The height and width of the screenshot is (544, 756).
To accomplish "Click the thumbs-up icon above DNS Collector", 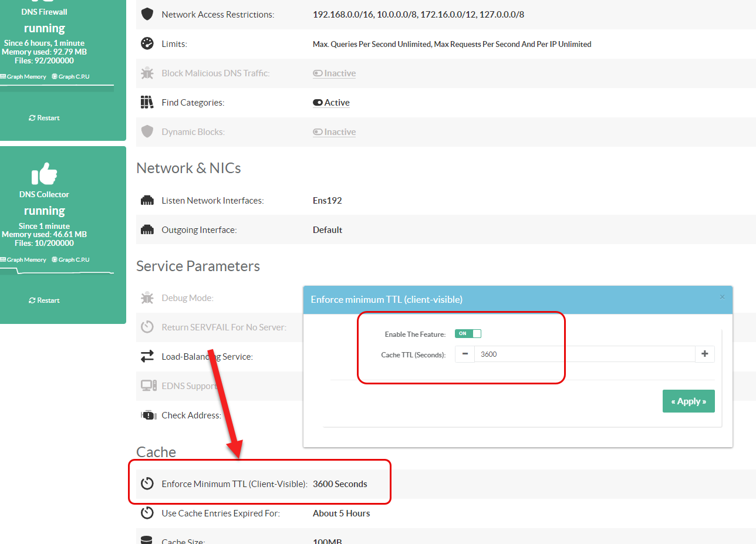I will 45,174.
